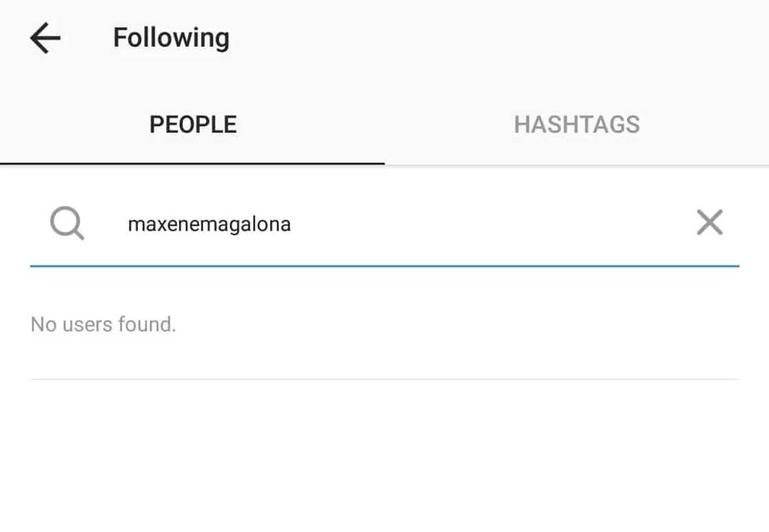769x532 pixels.
Task: Click the word HASHTAGS in the tab bar
Action: [577, 124]
